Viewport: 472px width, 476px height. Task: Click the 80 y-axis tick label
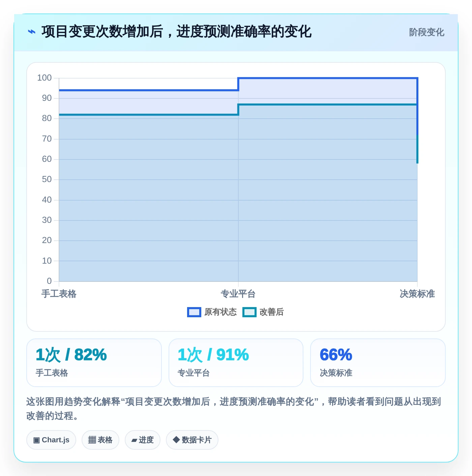[x=47, y=118]
